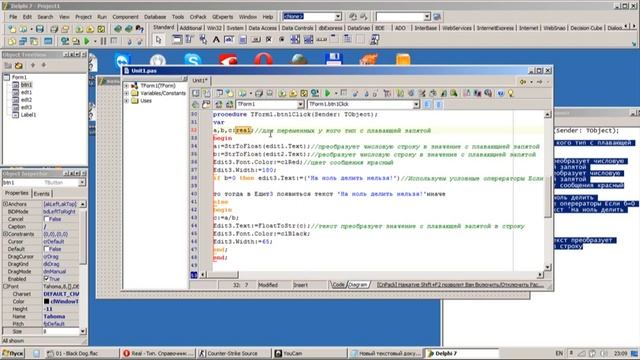Click the Open project icon in main toolbar
640x360 pixels.
(x=65, y=29)
